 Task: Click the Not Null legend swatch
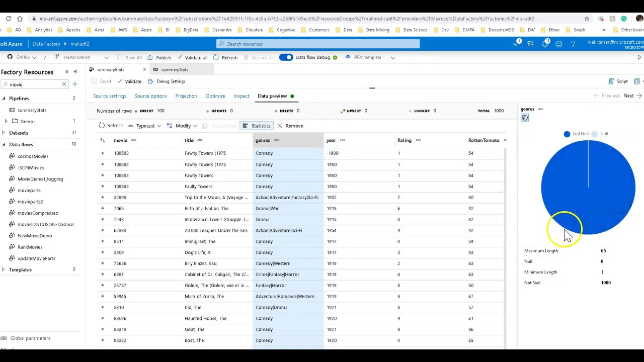point(567,134)
